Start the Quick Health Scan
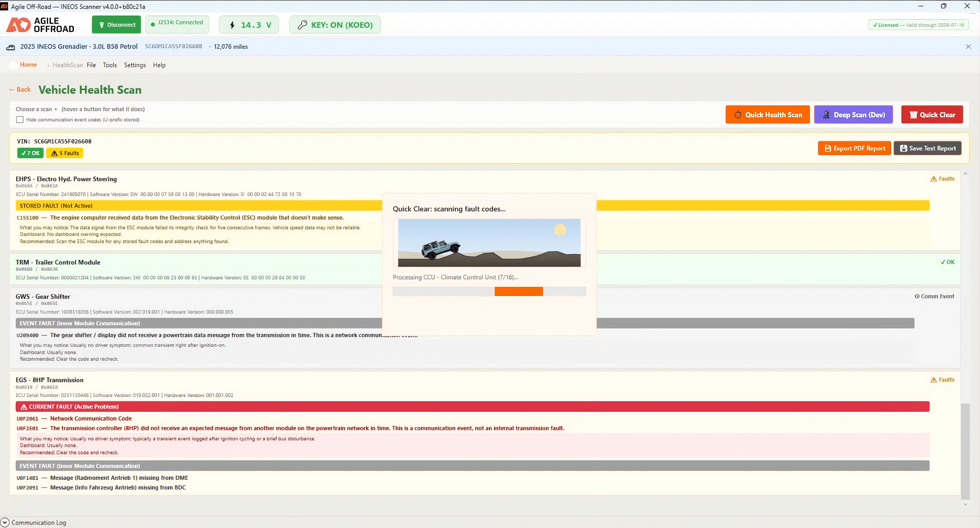The image size is (980, 528). click(768, 115)
